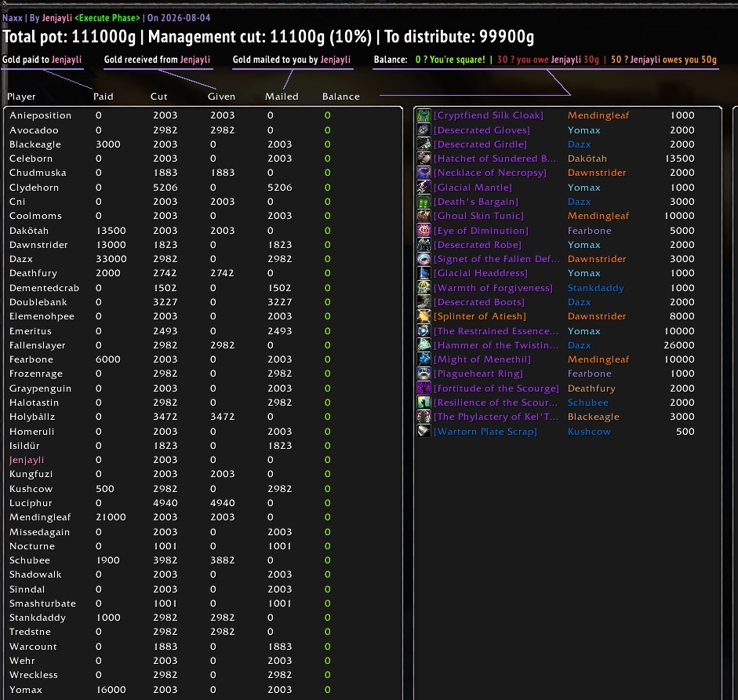Select the Smashturbate player name

(42, 603)
